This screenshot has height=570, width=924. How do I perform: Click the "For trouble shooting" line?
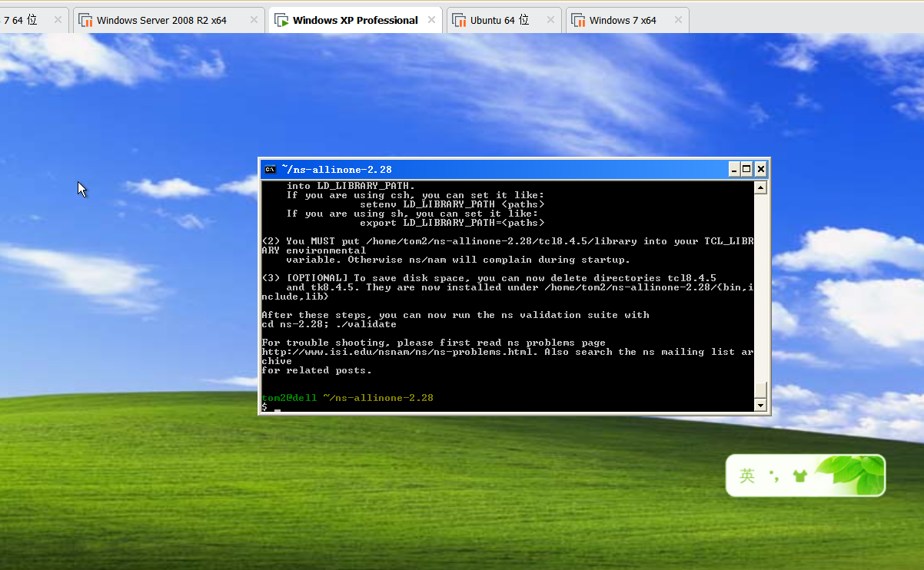tap(434, 343)
